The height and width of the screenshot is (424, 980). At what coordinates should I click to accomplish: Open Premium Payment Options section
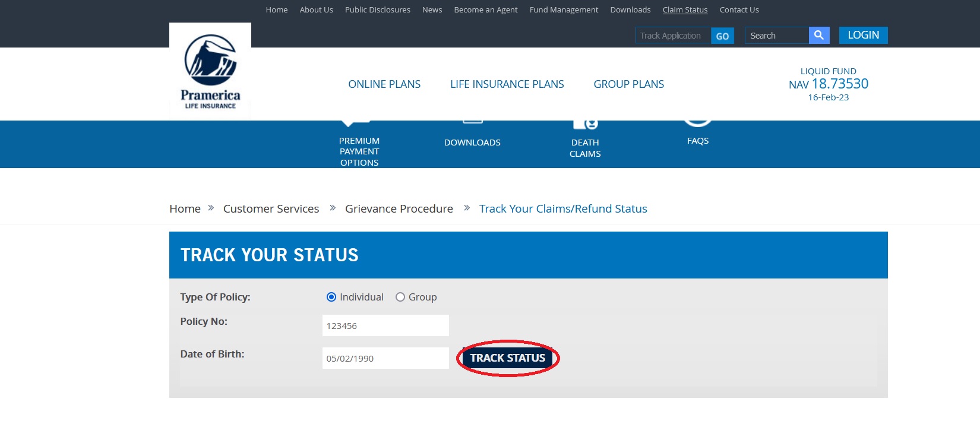359,151
